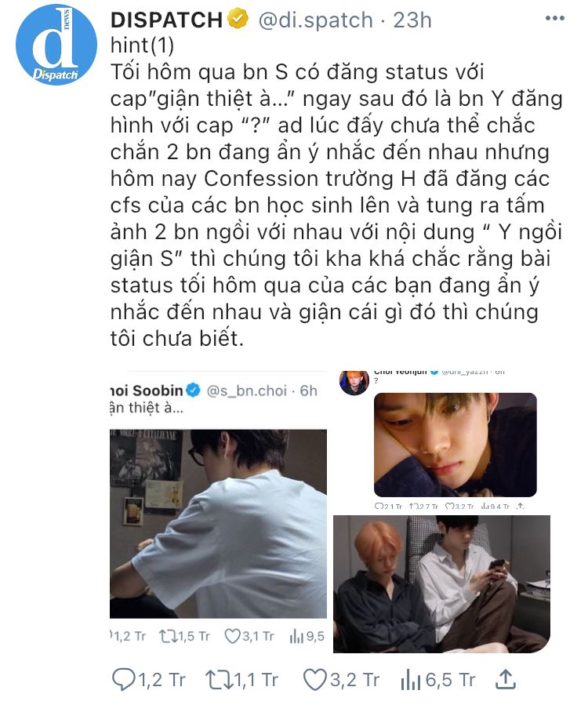Like the DISPATCH tweet with heart icon
Screen dimensions: 588x705
coord(314,679)
